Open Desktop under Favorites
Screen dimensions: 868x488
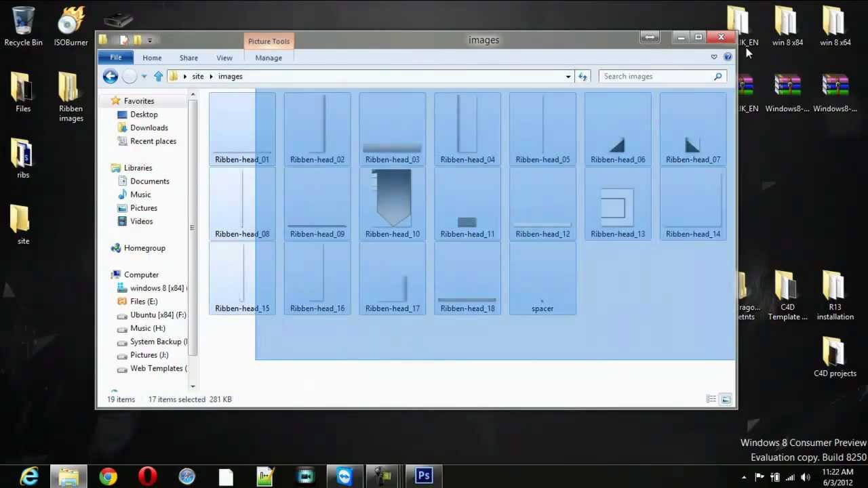pyautogui.click(x=144, y=115)
